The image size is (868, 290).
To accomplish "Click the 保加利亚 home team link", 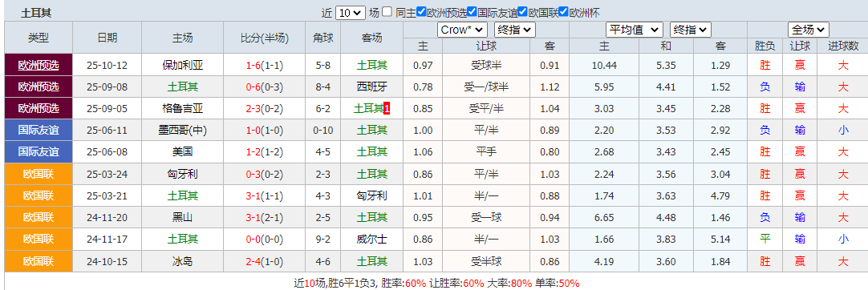I will 183,65.
